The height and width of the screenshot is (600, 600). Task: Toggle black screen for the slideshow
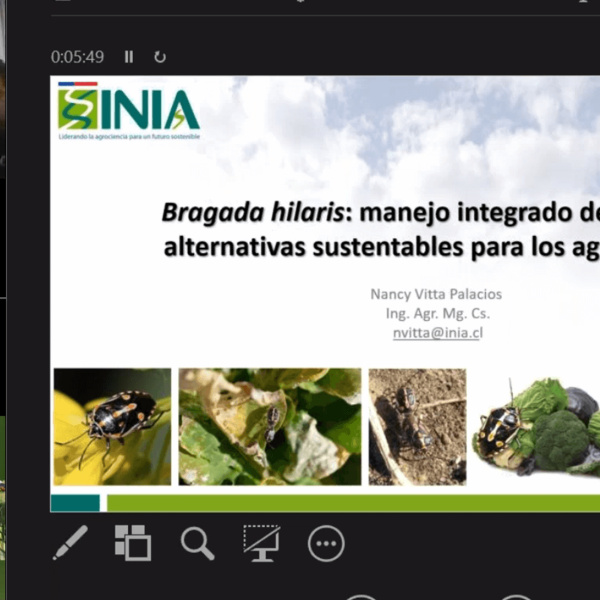[261, 543]
